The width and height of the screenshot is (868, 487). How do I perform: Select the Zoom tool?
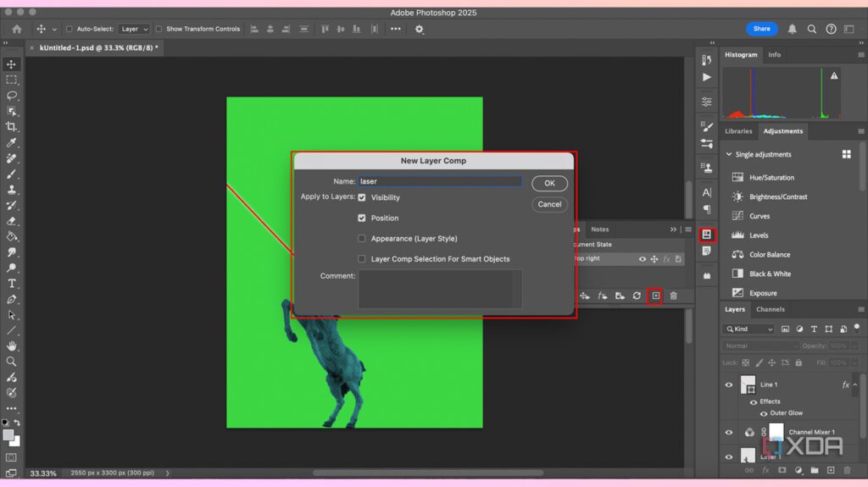click(11, 362)
